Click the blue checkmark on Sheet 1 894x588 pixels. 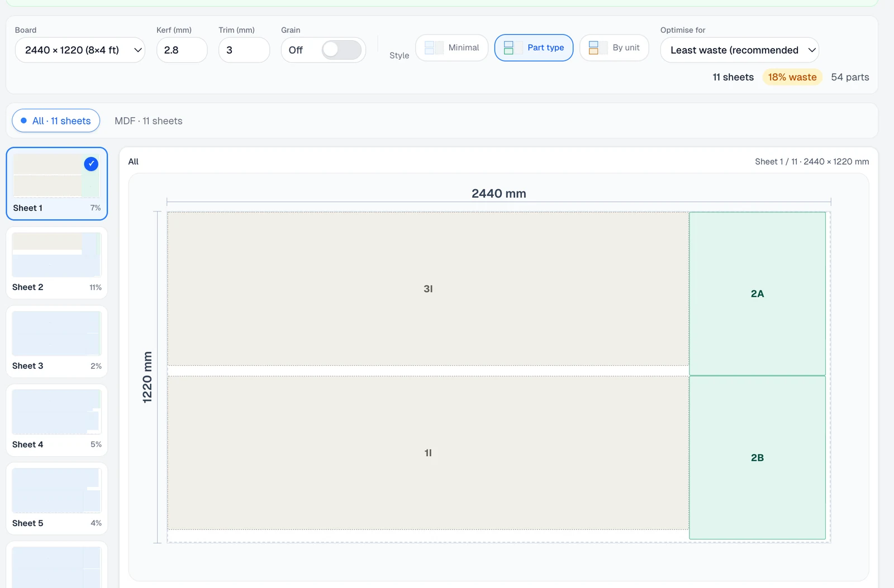click(x=91, y=164)
